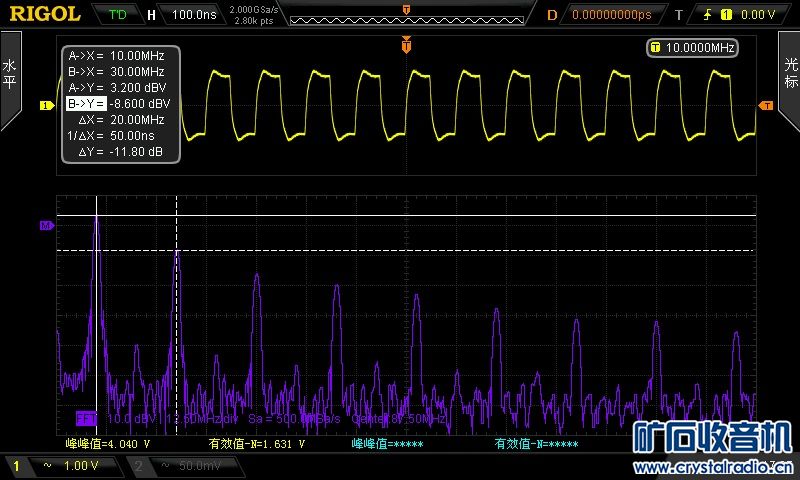Open the 水平 side tab on left
This screenshot has width=800, height=480.
tap(10, 75)
